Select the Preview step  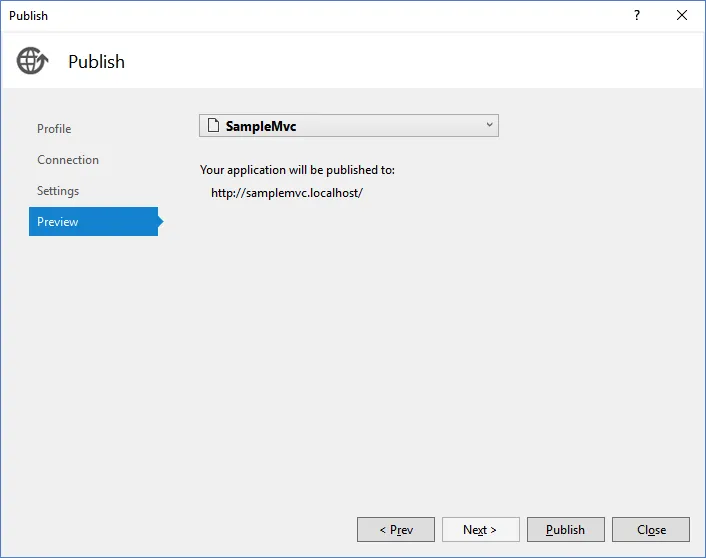click(94, 222)
